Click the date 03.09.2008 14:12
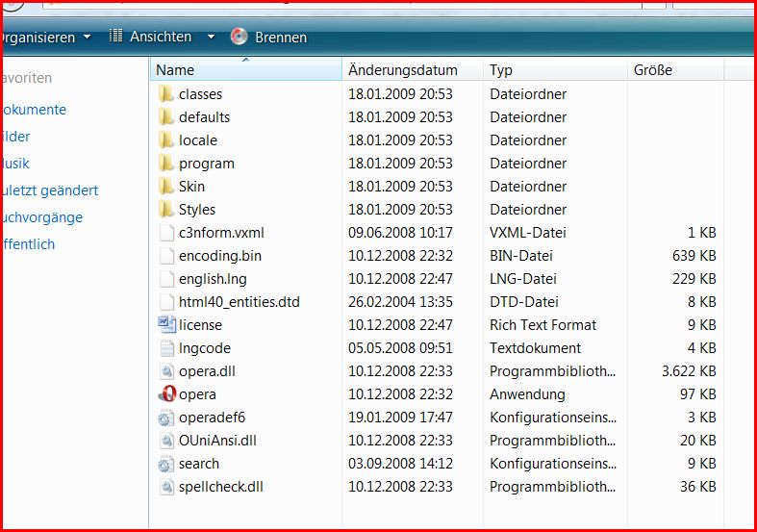Viewport: 757px width, 532px height. coord(401,464)
